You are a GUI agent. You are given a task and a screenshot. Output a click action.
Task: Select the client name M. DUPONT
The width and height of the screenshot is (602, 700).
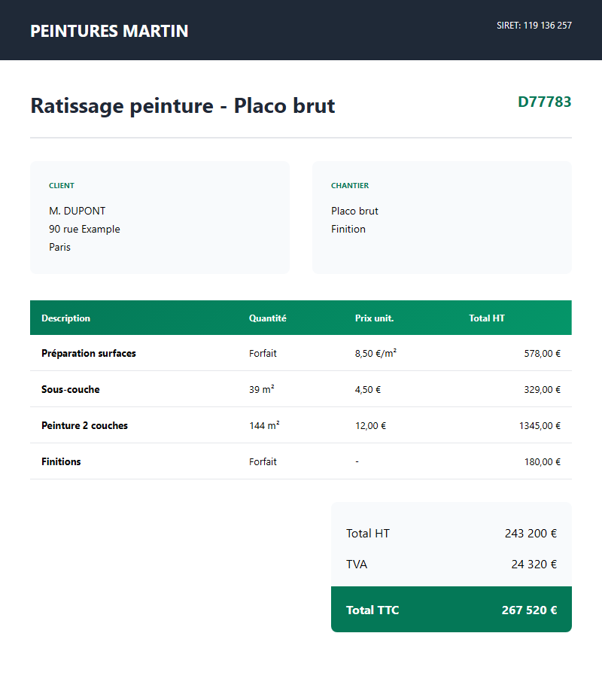pyautogui.click(x=77, y=211)
